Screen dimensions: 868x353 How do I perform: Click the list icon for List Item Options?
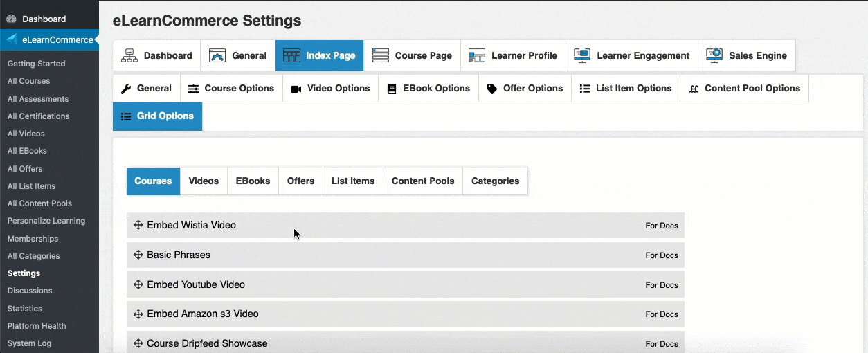[585, 89]
